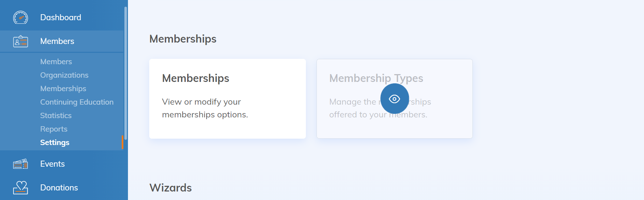Collapse the Members sidebar section
Image resolution: width=644 pixels, height=200 pixels.
[x=57, y=41]
